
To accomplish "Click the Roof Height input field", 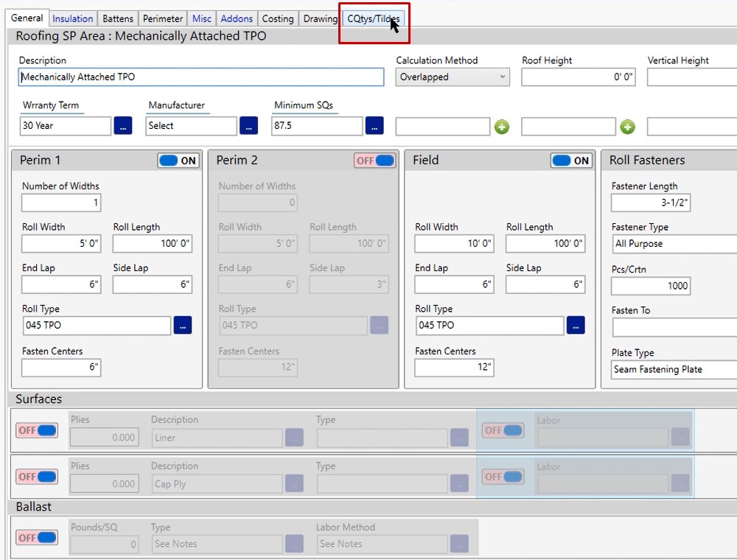I will coord(578,77).
